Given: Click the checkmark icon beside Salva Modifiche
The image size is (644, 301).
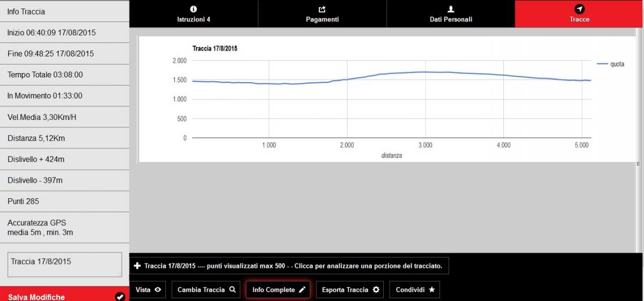Looking at the screenshot, I should pyautogui.click(x=120, y=297).
